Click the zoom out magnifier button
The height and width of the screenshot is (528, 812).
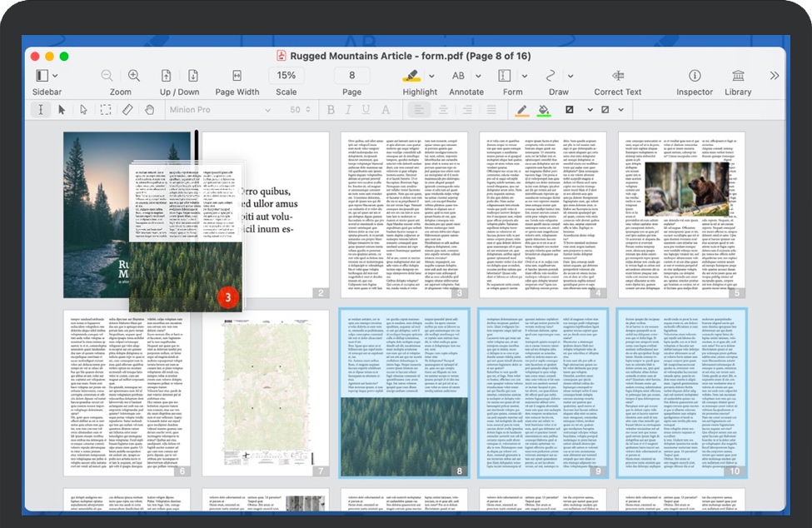(x=106, y=75)
